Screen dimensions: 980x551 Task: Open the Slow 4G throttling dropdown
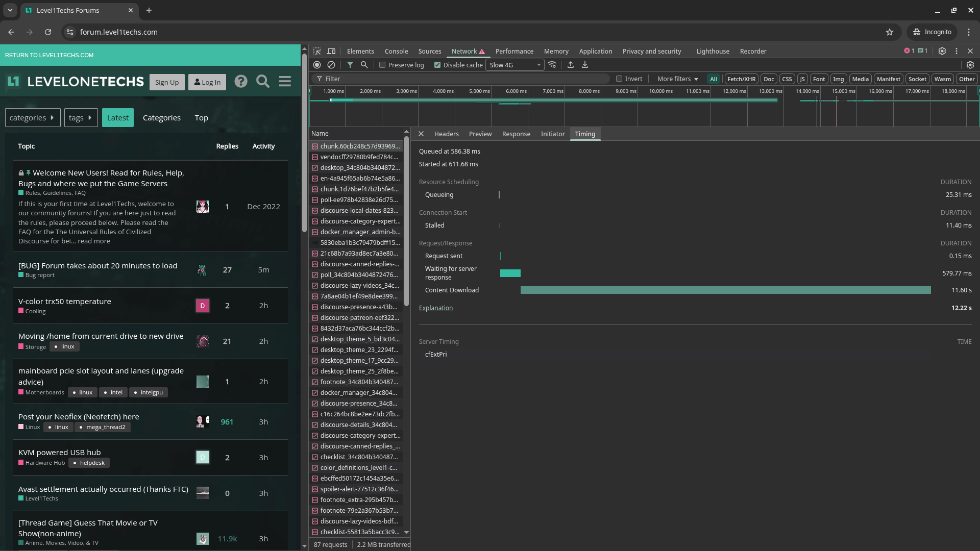click(514, 65)
